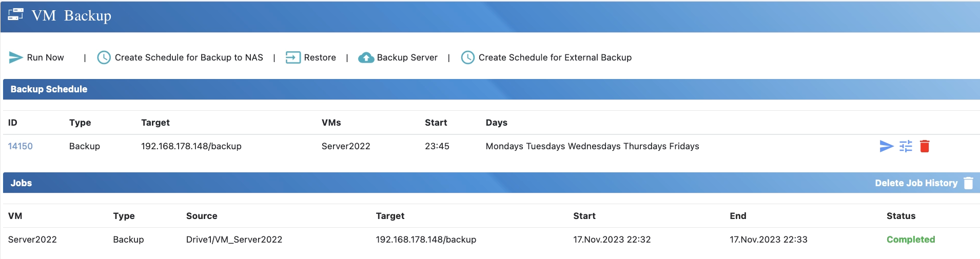Run schedule 14150 using its row arrow icon
The width and height of the screenshot is (980, 259).
click(886, 146)
